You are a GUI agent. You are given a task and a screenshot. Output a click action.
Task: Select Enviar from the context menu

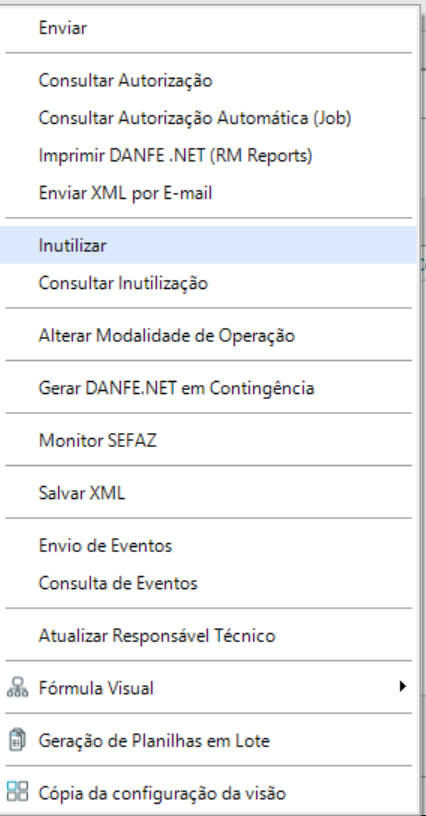pos(209,28)
